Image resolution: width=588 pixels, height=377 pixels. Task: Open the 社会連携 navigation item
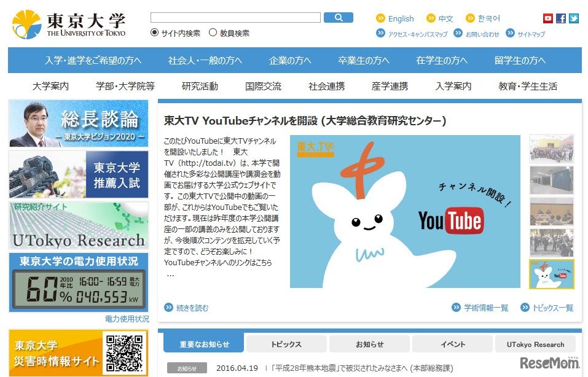point(327,86)
